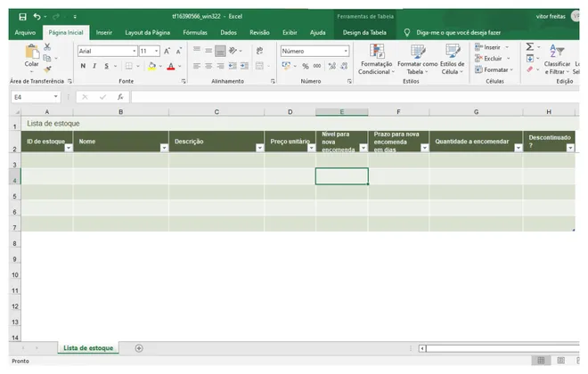Click the Clear eraser icon
This screenshot has height=374, width=588.
pos(529,69)
